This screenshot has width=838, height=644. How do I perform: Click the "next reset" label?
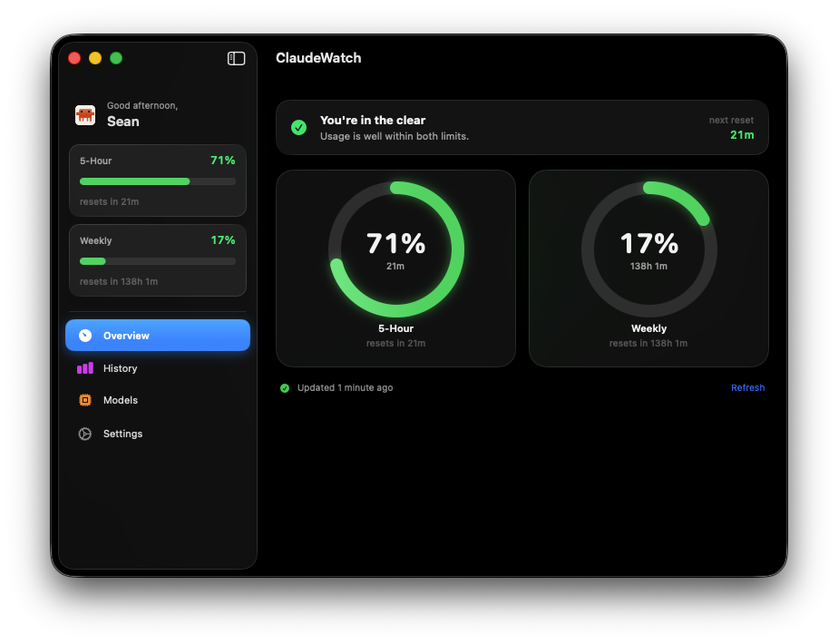tap(731, 121)
